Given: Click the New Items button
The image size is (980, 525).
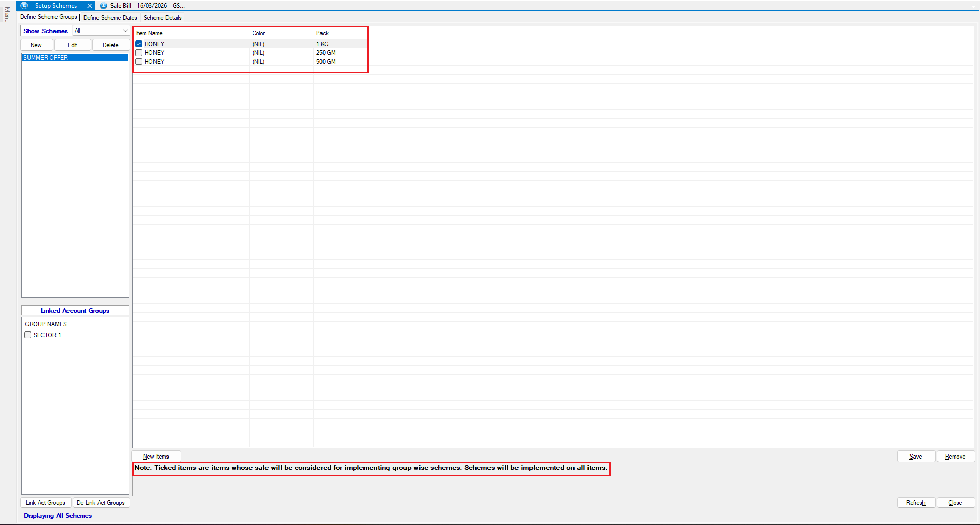Looking at the screenshot, I should (x=156, y=457).
